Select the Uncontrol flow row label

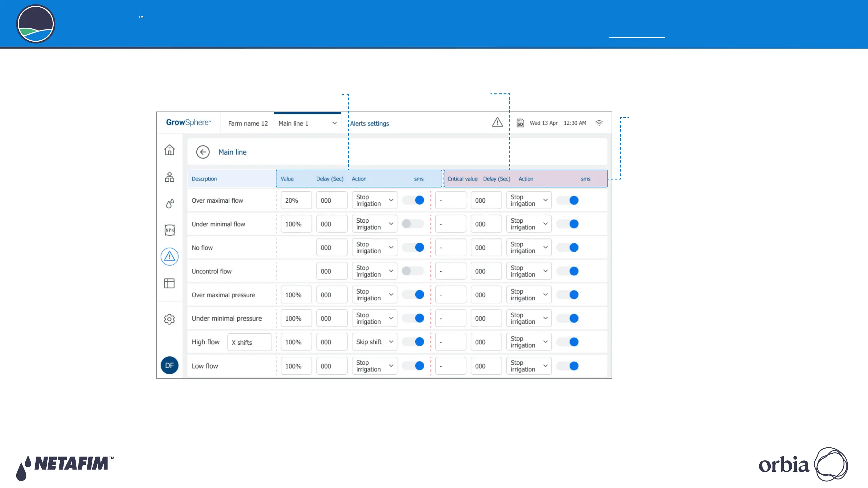tap(211, 271)
